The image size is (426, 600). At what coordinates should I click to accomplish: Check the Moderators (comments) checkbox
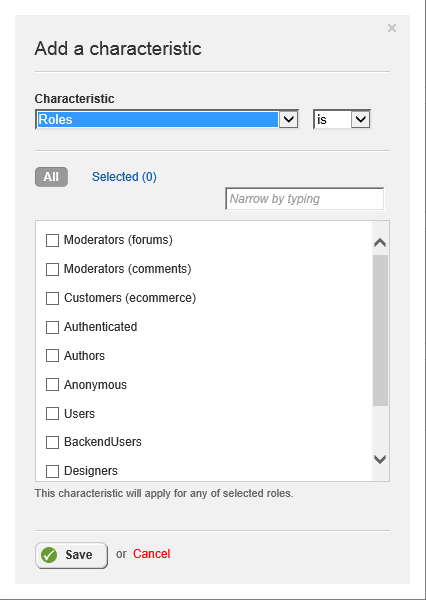52,269
